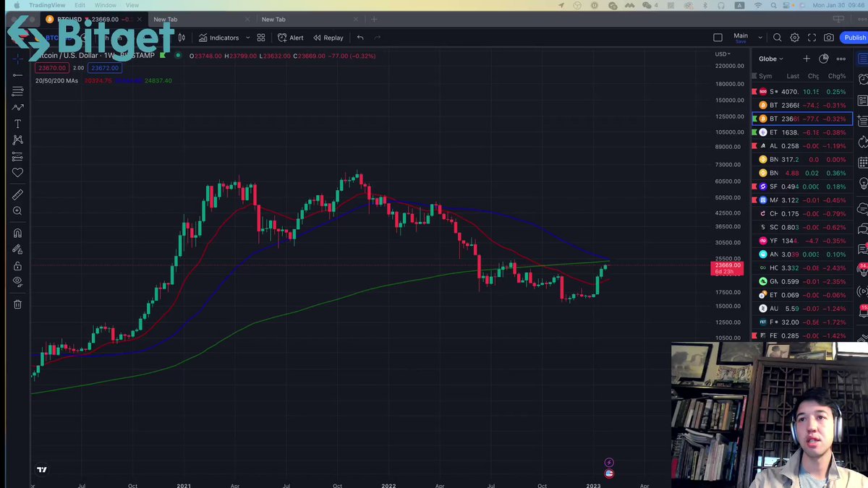The height and width of the screenshot is (488, 868).
Task: Open candlestick chart type selector
Action: tap(182, 38)
